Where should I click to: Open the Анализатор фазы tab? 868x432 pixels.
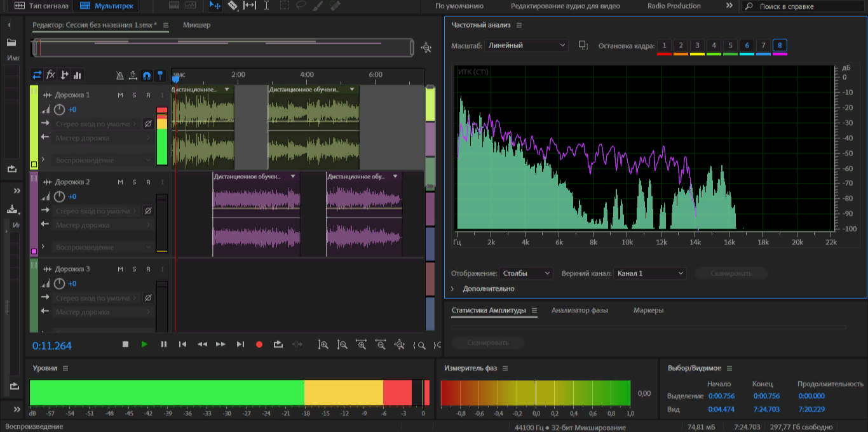pyautogui.click(x=580, y=311)
